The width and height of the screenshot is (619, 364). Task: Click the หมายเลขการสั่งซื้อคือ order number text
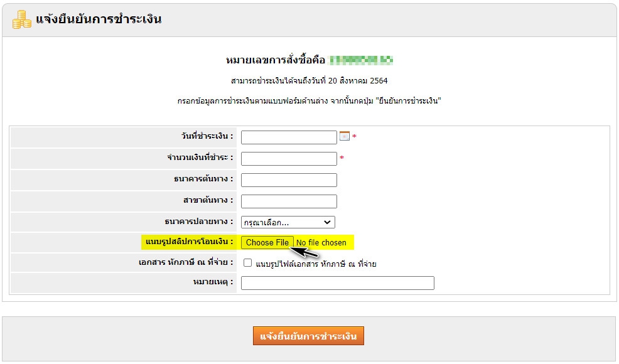(276, 60)
